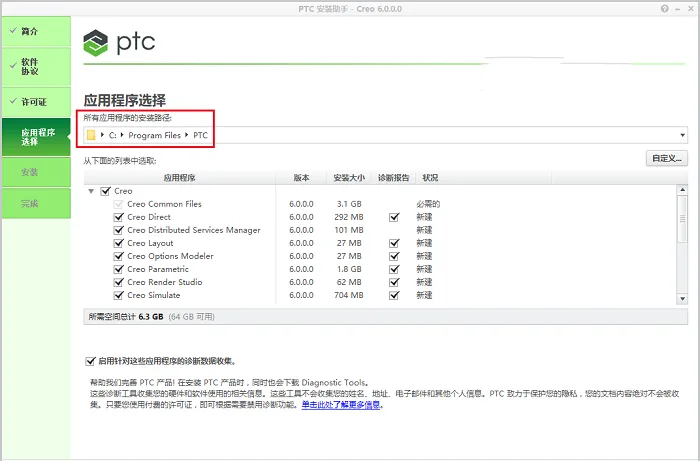Viewport: 700px width, 461px height.
Task: Click list scrollbar up arrow
Action: (682, 190)
